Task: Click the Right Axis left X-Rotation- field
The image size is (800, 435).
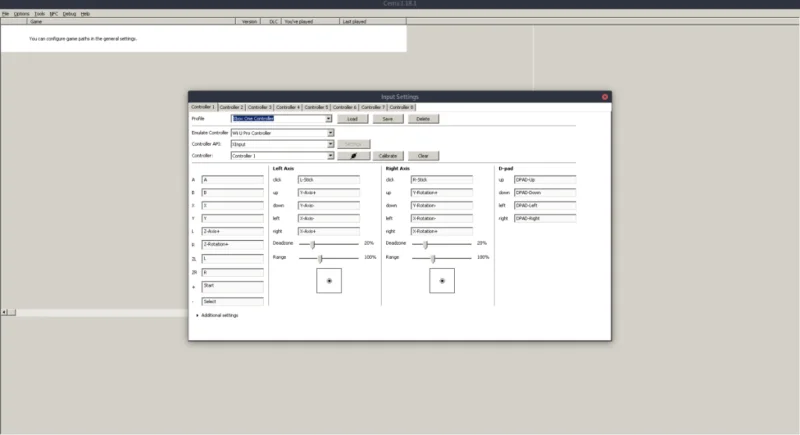Action: 442,218
